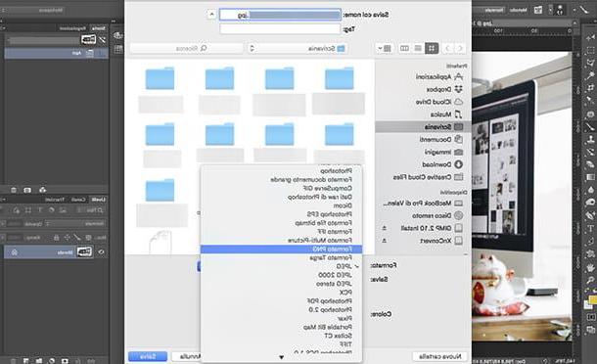Eject the XnConvert volume

pos(385,241)
